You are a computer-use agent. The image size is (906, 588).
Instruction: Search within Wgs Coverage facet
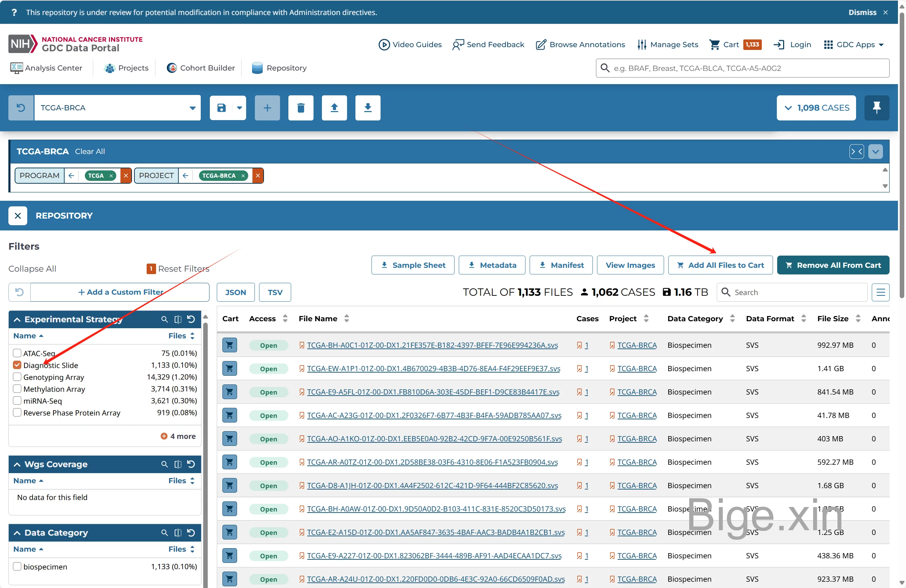[164, 464]
